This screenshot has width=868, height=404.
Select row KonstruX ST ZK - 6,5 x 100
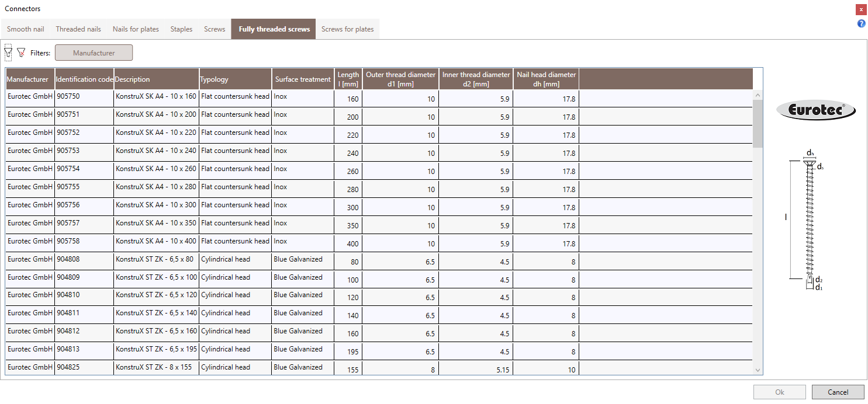pyautogui.click(x=379, y=279)
